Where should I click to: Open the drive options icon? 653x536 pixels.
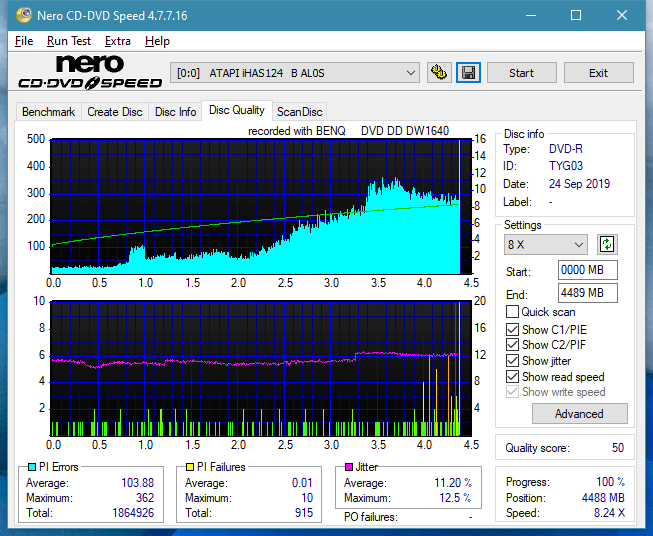[x=439, y=73]
